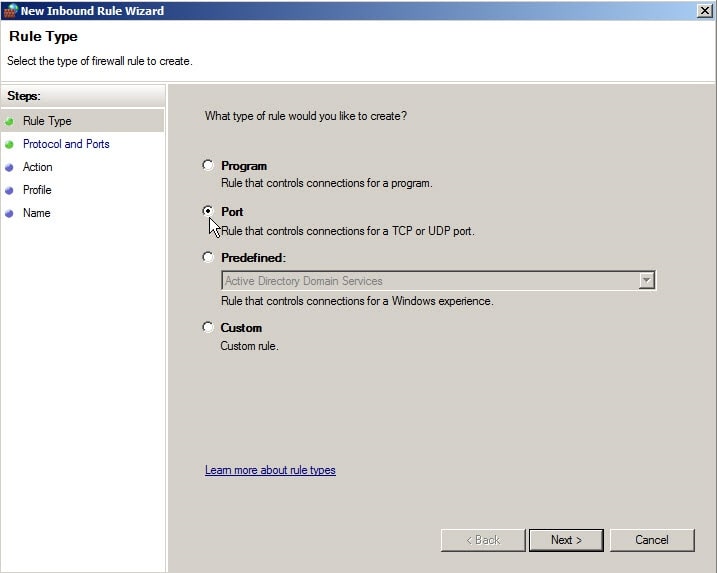Cancel the New Inbound Rule Wizard
The height and width of the screenshot is (573, 717).
click(x=651, y=540)
